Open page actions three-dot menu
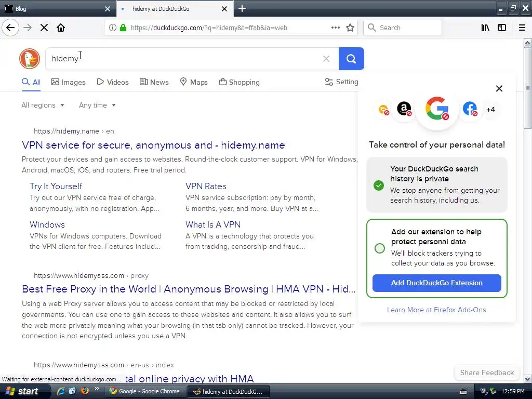This screenshot has height=399, width=532. click(x=335, y=28)
